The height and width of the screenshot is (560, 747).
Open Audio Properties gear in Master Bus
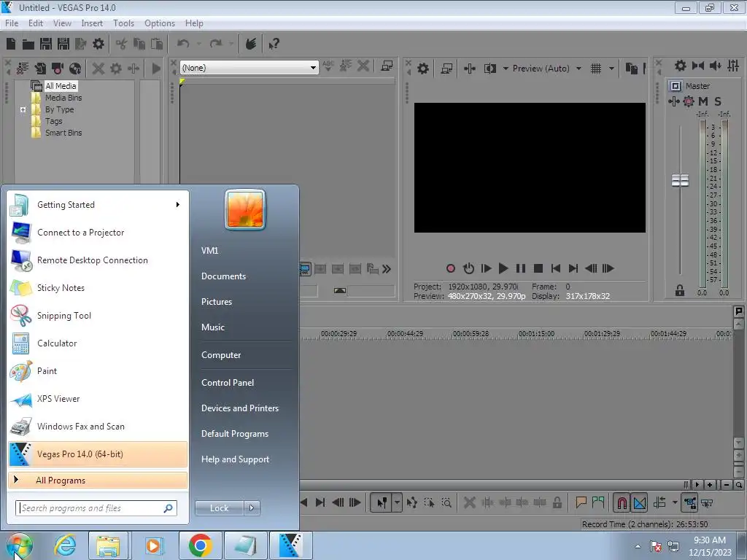pos(681,66)
